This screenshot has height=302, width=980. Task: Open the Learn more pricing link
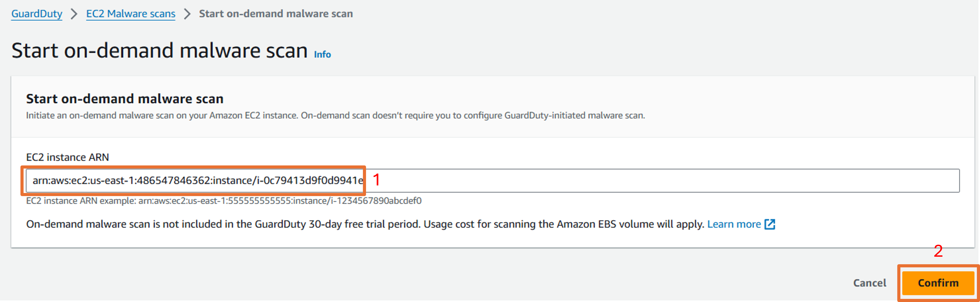point(734,224)
